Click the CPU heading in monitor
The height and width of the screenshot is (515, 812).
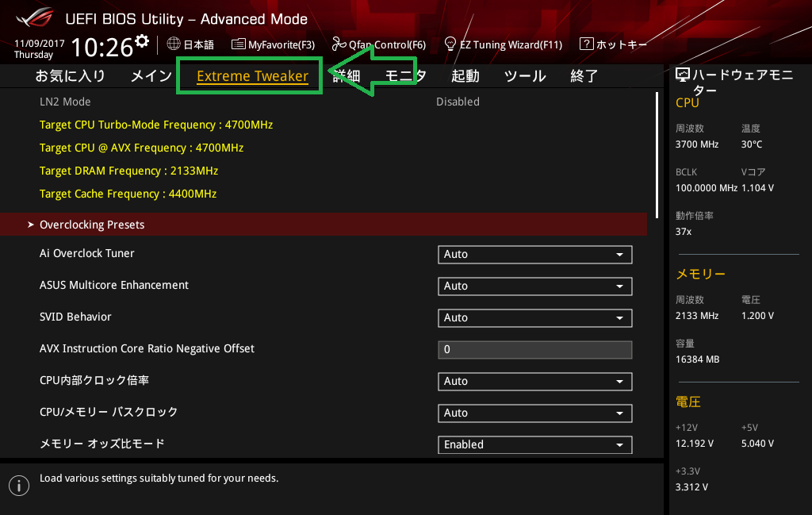point(688,102)
